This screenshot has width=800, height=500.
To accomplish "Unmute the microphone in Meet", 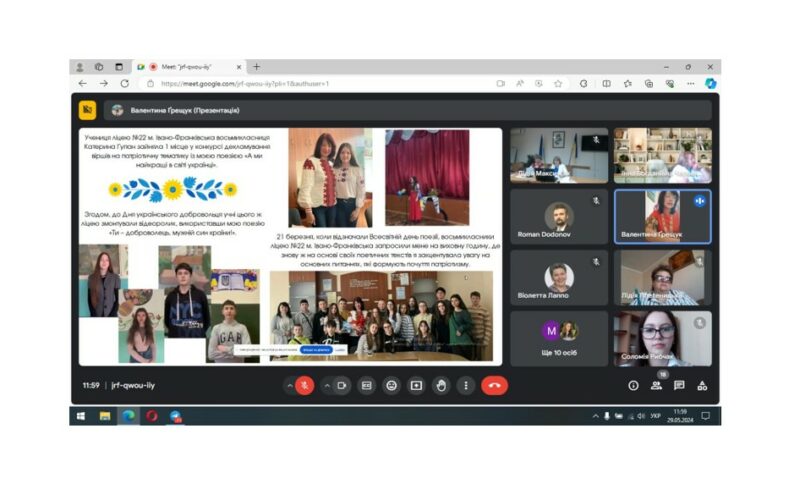I will (304, 385).
